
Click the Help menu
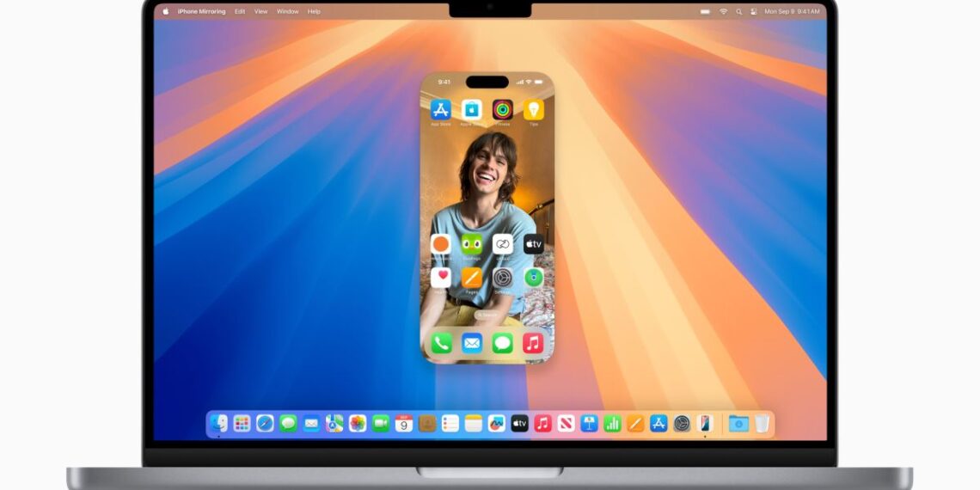coord(314,11)
